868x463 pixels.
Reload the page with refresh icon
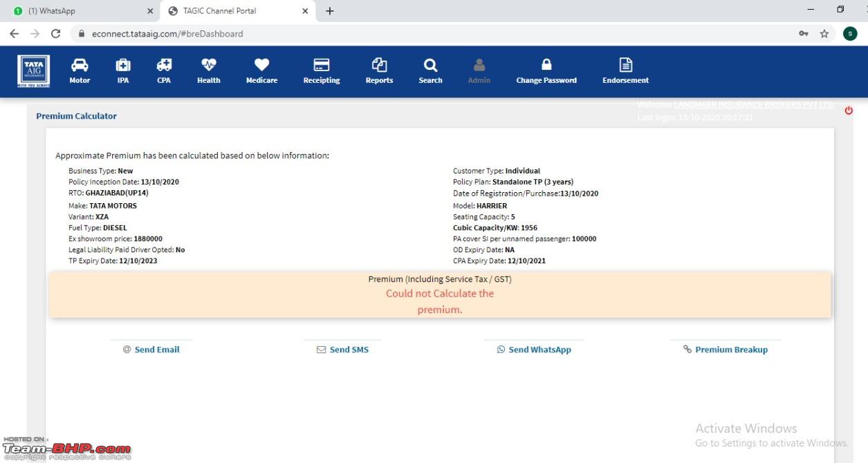[x=56, y=33]
